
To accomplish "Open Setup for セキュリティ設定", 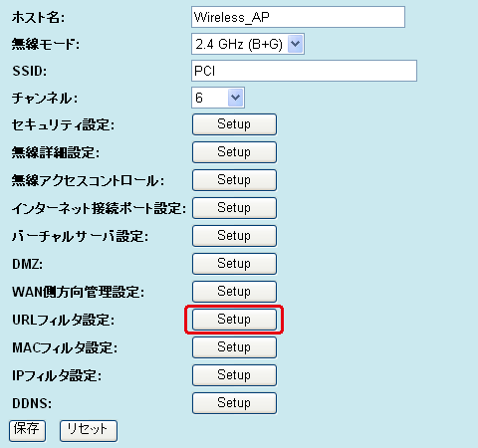I will [x=234, y=124].
